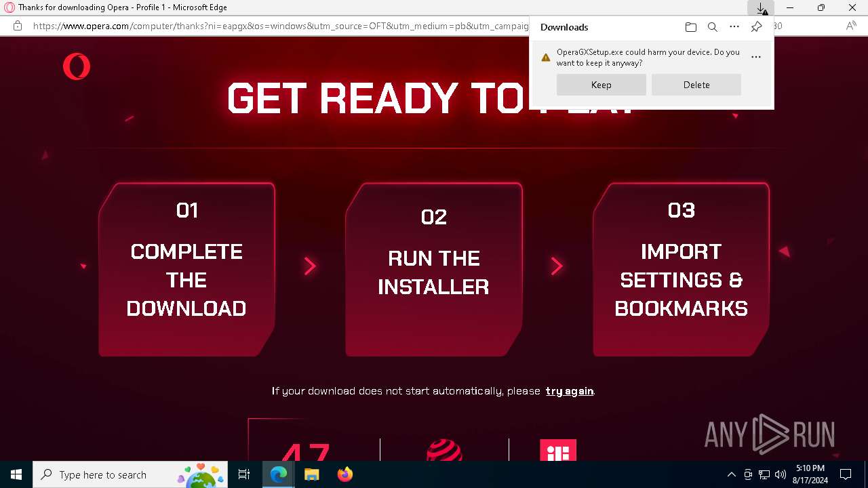Keep the OperaGXSetup.exe download
The width and height of the screenshot is (868, 488).
(x=601, y=85)
